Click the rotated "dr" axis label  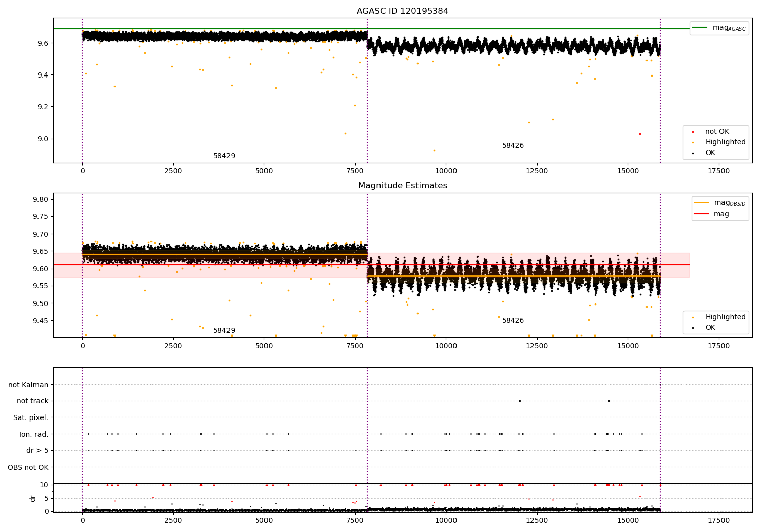coord(33,498)
